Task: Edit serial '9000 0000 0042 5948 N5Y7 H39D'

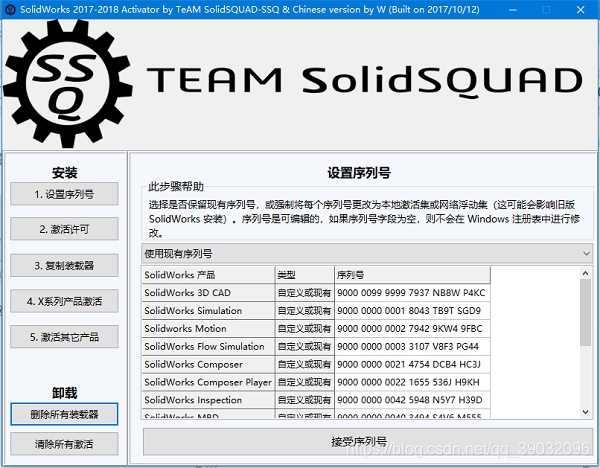Action: point(412,400)
